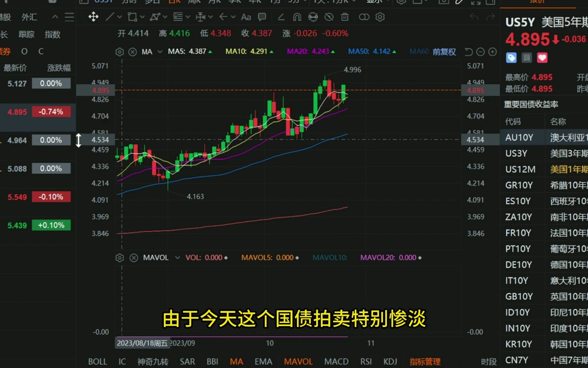Toggle the MA20 line display
588x368 pixels.
(x=311, y=51)
